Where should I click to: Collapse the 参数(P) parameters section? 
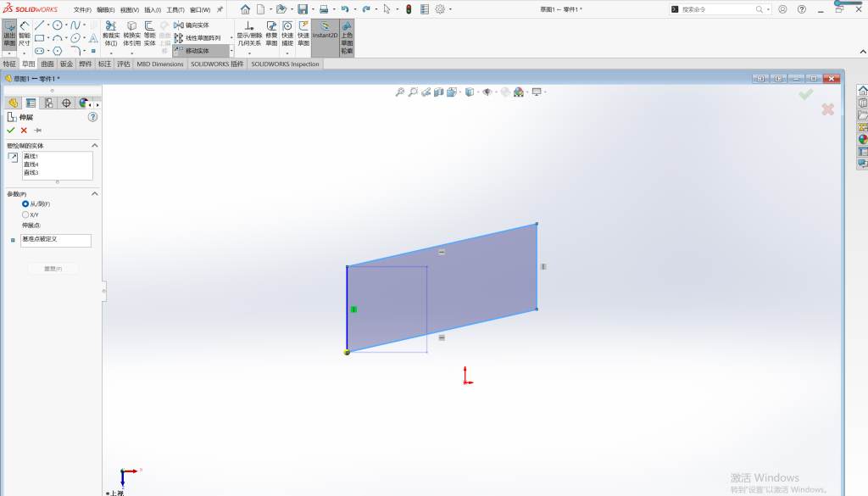[x=95, y=194]
